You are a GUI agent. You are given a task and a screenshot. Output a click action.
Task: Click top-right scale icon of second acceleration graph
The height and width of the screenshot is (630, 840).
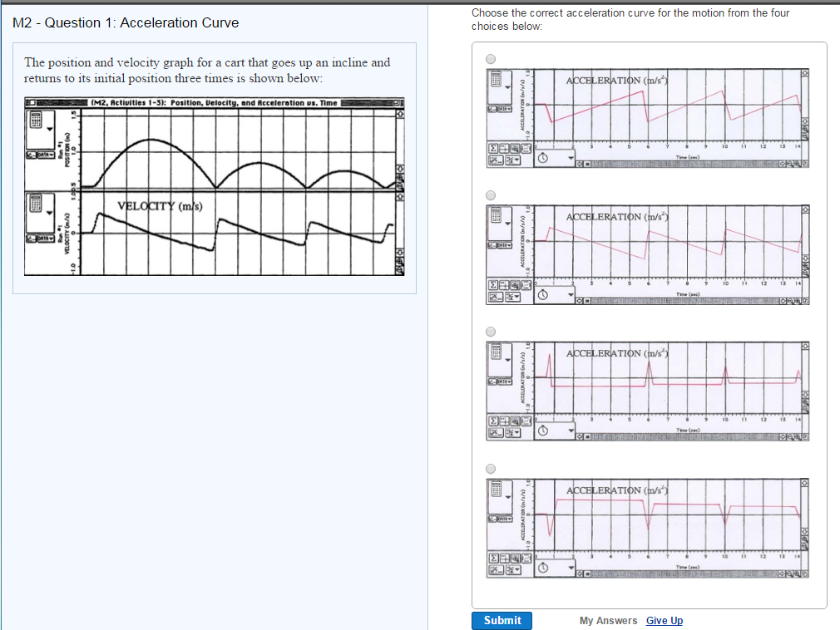(804, 209)
